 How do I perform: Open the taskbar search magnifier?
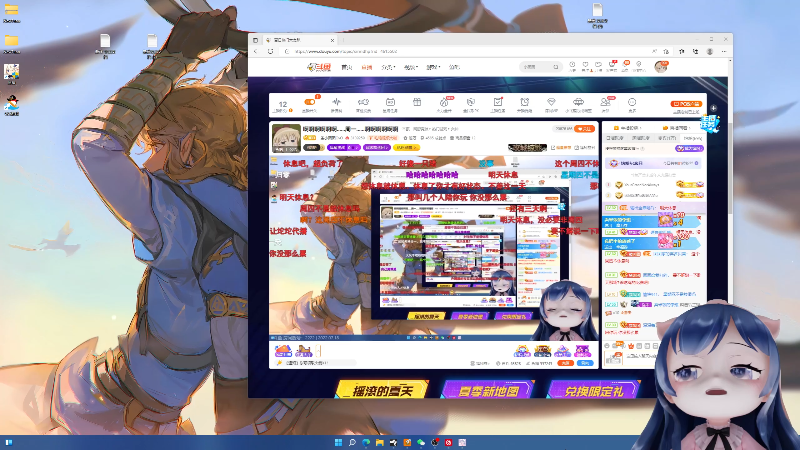[x=352, y=442]
